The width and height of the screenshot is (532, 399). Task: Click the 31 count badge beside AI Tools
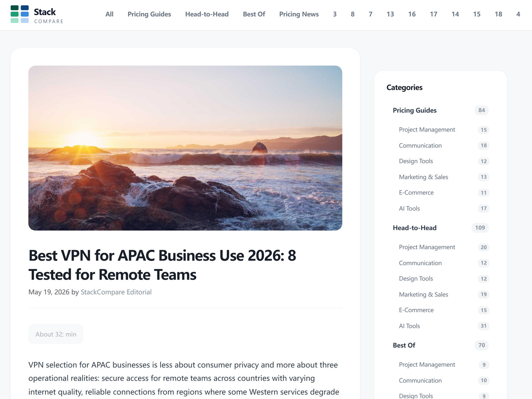pyautogui.click(x=484, y=326)
